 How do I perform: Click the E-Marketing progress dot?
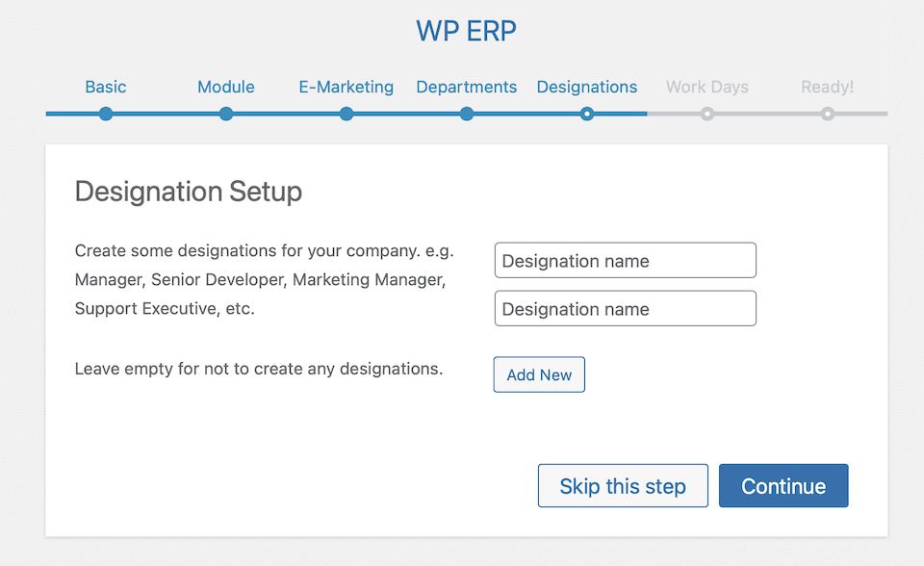point(346,114)
